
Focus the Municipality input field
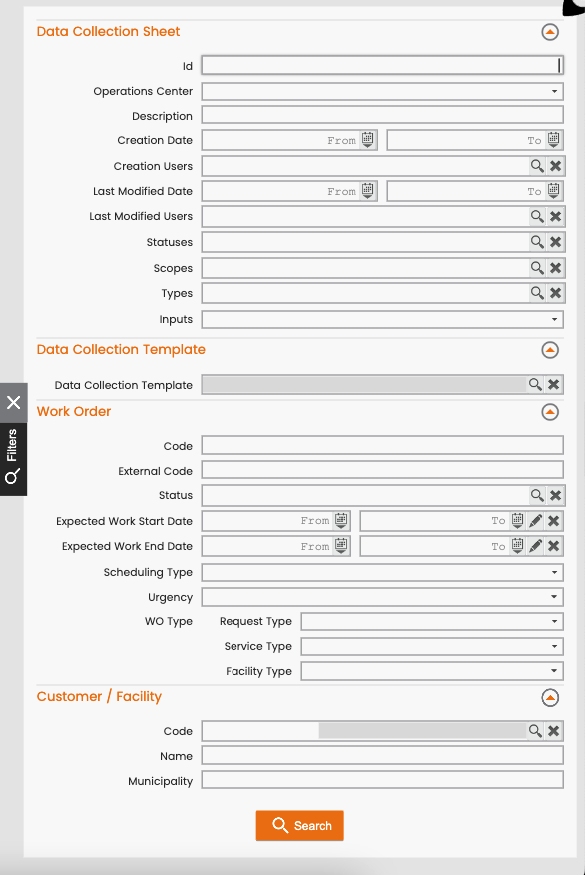pyautogui.click(x=382, y=780)
